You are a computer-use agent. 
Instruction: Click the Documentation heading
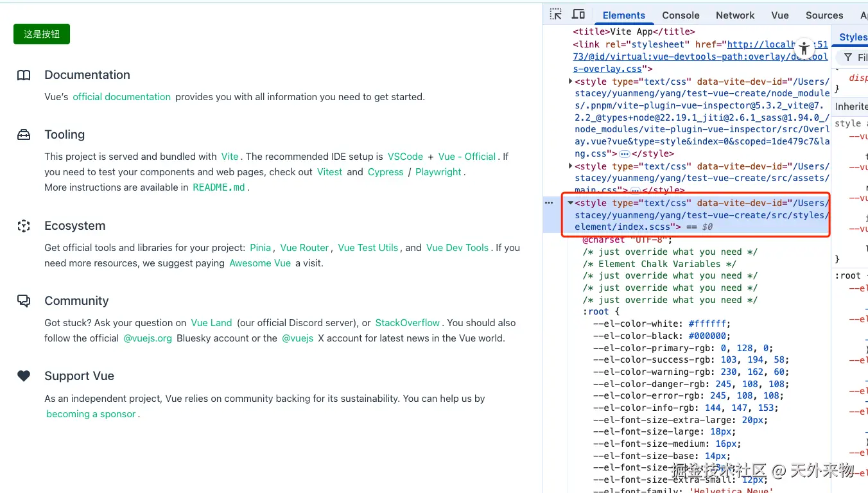coord(87,75)
